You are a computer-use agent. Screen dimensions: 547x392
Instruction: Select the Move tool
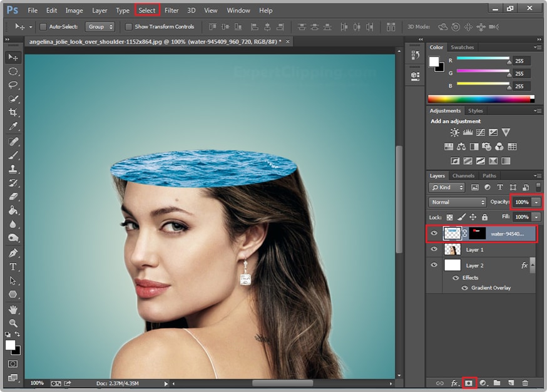pyautogui.click(x=13, y=56)
